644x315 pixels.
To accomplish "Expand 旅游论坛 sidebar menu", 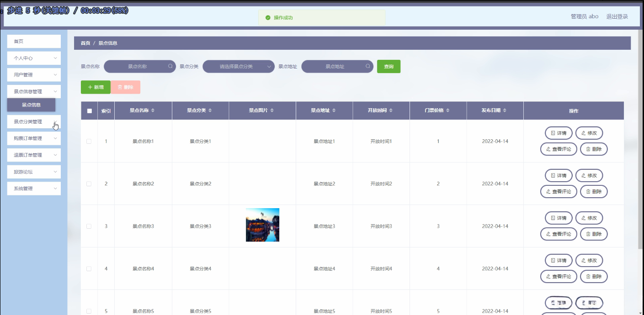I will click(34, 172).
